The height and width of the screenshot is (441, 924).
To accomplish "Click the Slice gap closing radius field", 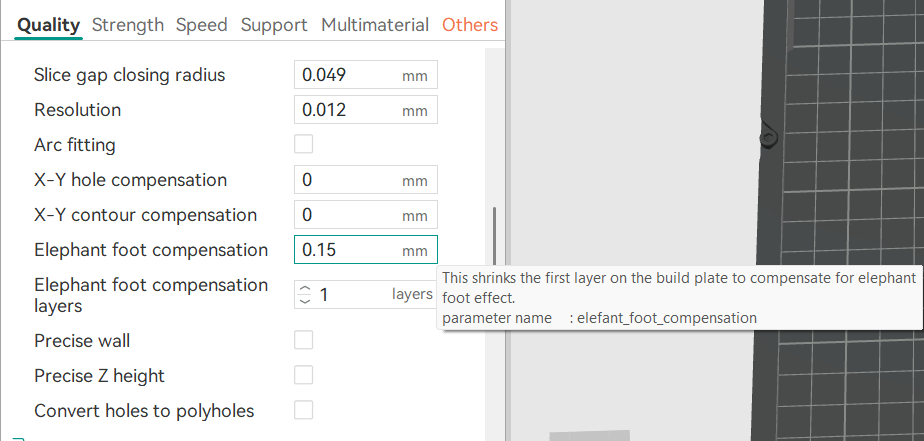I will tap(348, 75).
